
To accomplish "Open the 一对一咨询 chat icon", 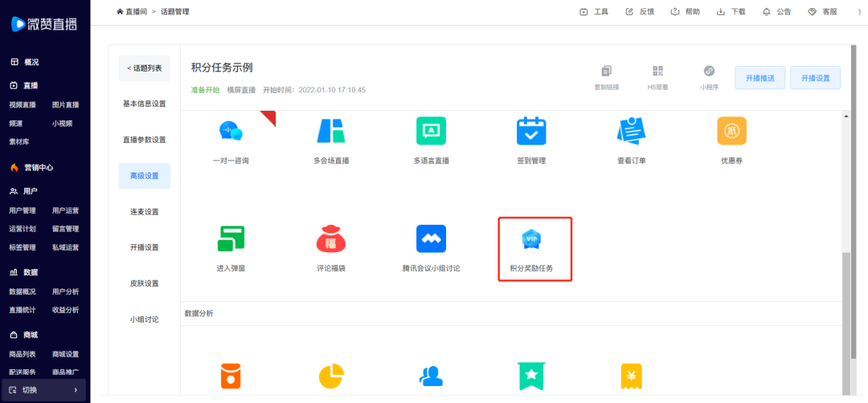I will (231, 131).
